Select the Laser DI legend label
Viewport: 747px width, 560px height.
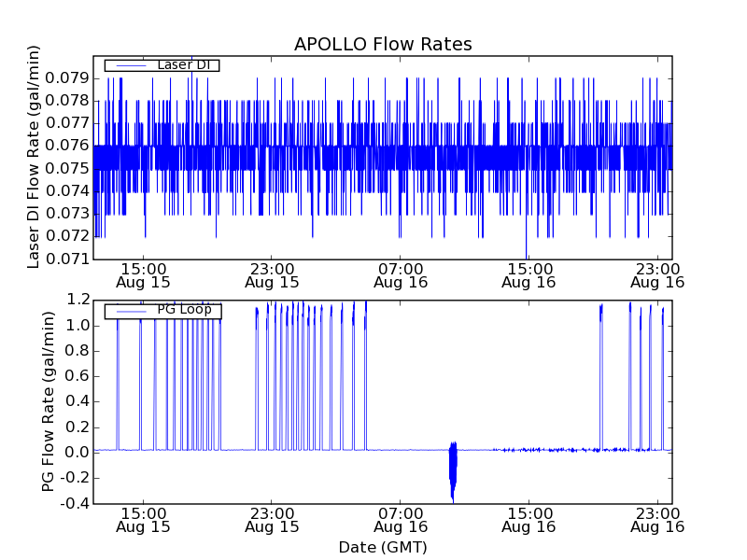(x=184, y=64)
